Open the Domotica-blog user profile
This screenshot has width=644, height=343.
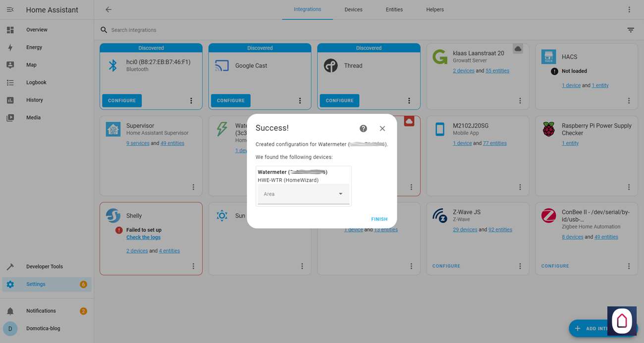(47, 328)
